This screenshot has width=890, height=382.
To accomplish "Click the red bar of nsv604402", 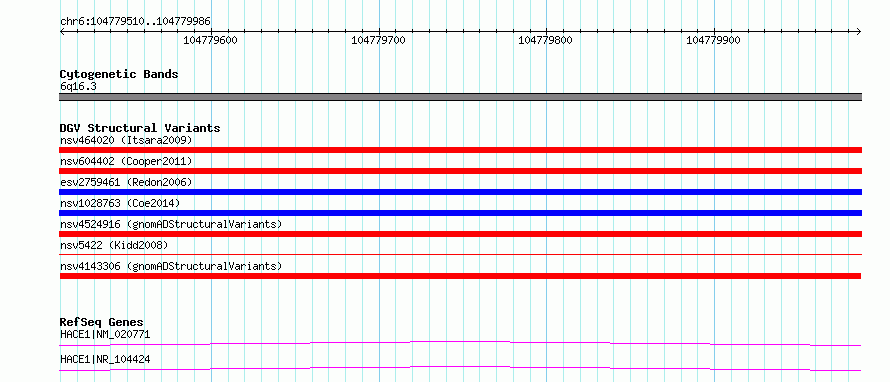I will click(460, 171).
